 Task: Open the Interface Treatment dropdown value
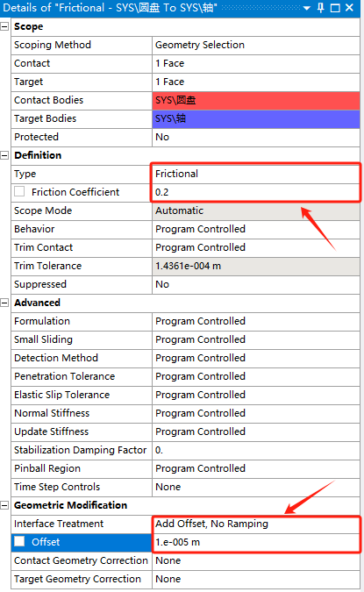coord(255,524)
